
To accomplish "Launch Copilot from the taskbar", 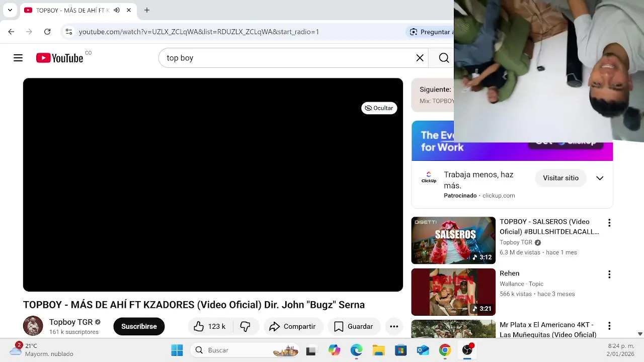I will point(334,350).
